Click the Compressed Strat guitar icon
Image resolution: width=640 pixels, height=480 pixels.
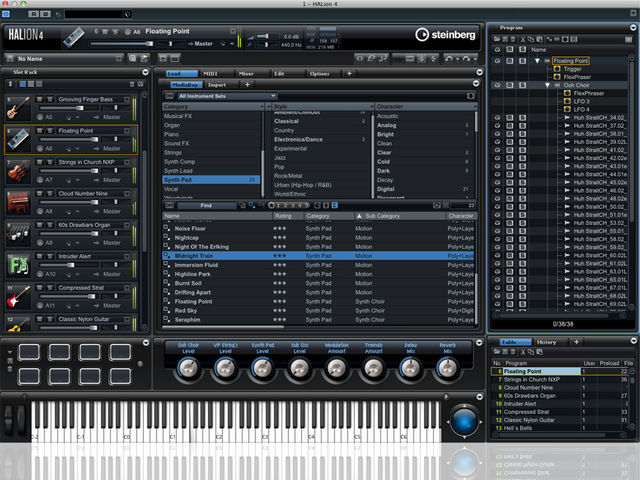click(x=18, y=296)
